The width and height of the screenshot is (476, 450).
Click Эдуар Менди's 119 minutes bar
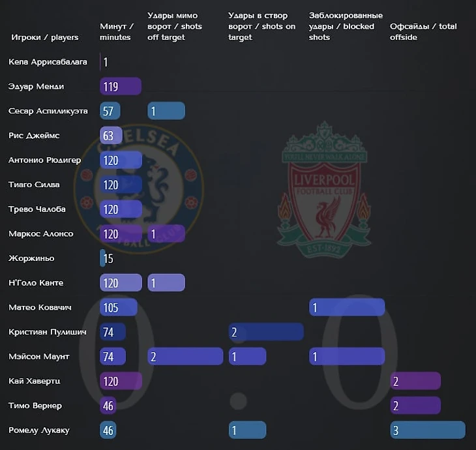click(121, 86)
